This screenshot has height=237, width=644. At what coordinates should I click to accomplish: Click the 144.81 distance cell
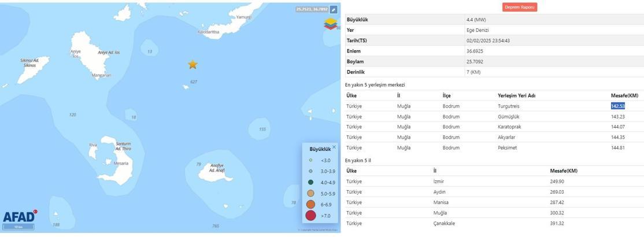[618, 148]
